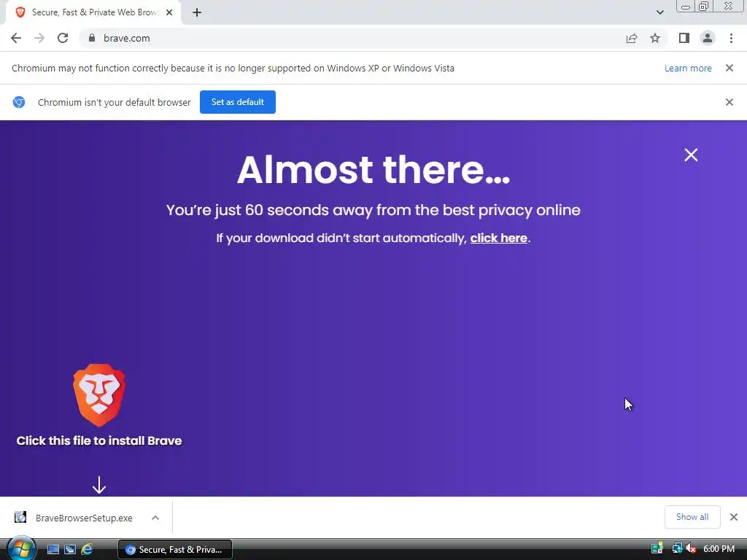Open the Chromium three-dot menu

coord(731,38)
